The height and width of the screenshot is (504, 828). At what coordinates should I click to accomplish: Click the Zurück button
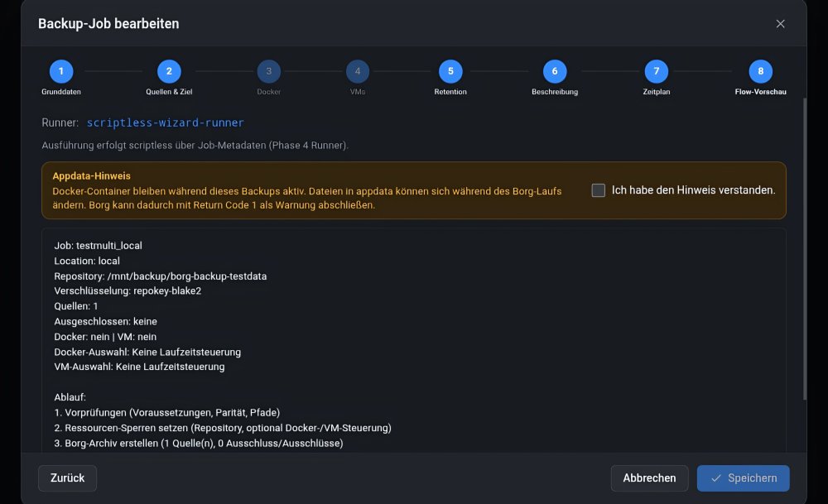[x=67, y=478]
